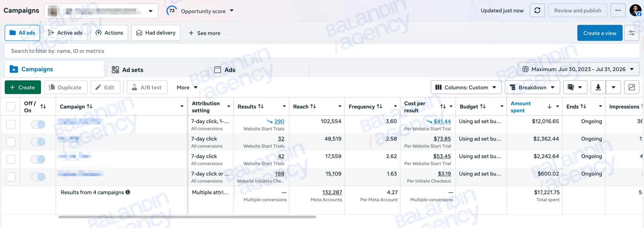Toggle off the campaign with 17,559 reach

coord(38,159)
